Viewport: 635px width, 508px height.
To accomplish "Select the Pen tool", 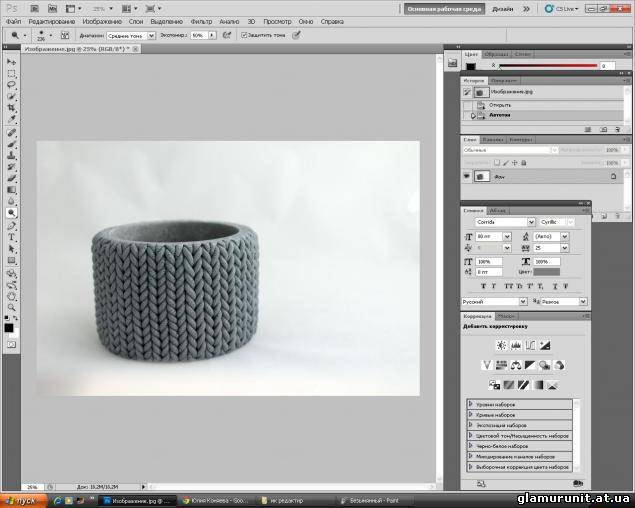I will [11, 226].
